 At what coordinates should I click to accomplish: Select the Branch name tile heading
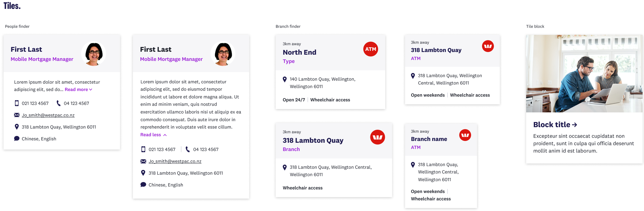pos(429,139)
